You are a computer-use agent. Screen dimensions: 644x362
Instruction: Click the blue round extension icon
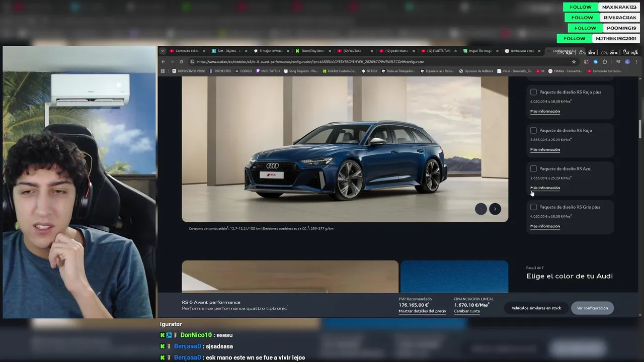tap(595, 62)
